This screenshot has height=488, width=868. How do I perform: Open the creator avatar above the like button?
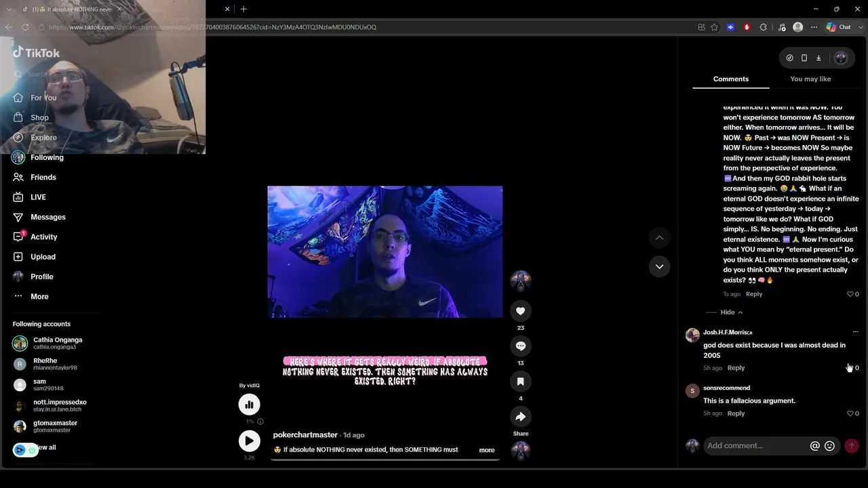pos(520,281)
